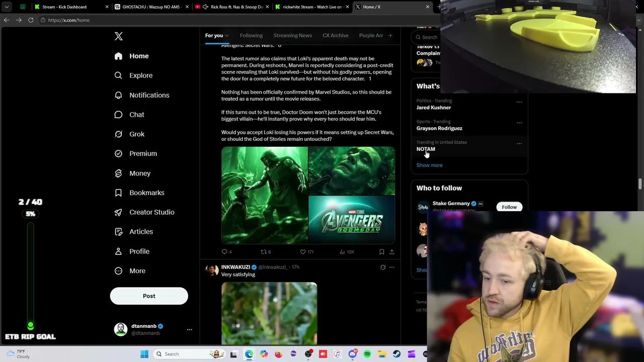Go to Profile in the sidebar
The width and height of the screenshot is (644, 362).
(x=132, y=251)
